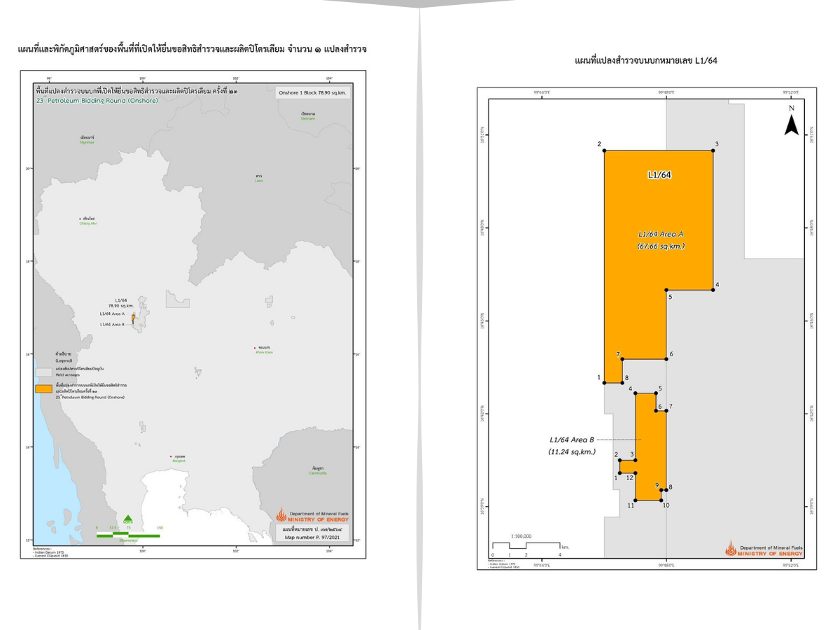Select the Bangkok red city marker
The height and width of the screenshot is (630, 840).
coord(171,457)
